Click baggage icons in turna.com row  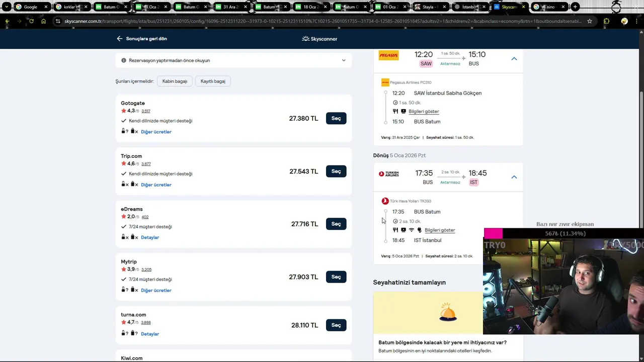click(x=130, y=333)
